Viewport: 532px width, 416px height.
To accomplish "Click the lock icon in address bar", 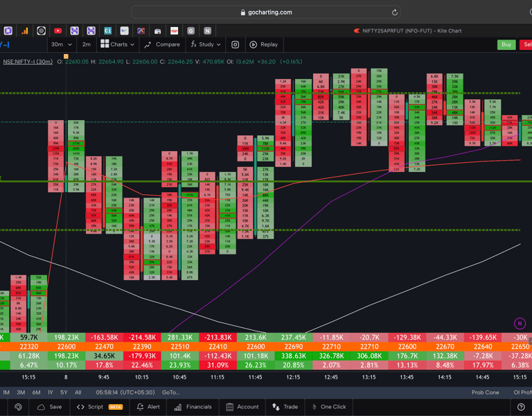I will tap(242, 12).
